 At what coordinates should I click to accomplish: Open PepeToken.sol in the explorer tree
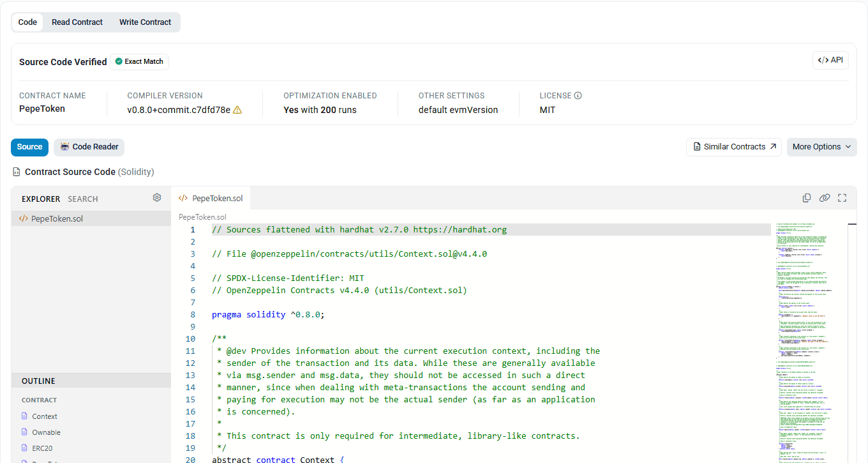click(91, 218)
